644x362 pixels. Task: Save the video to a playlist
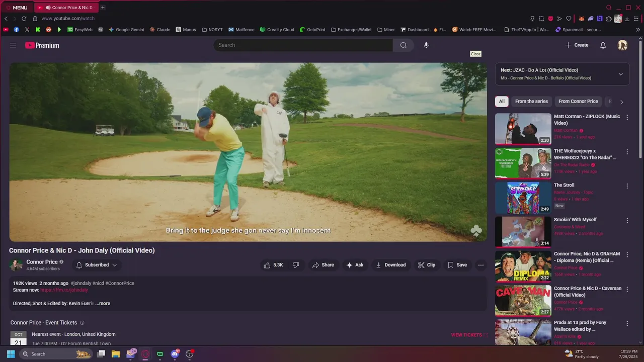click(x=457, y=265)
